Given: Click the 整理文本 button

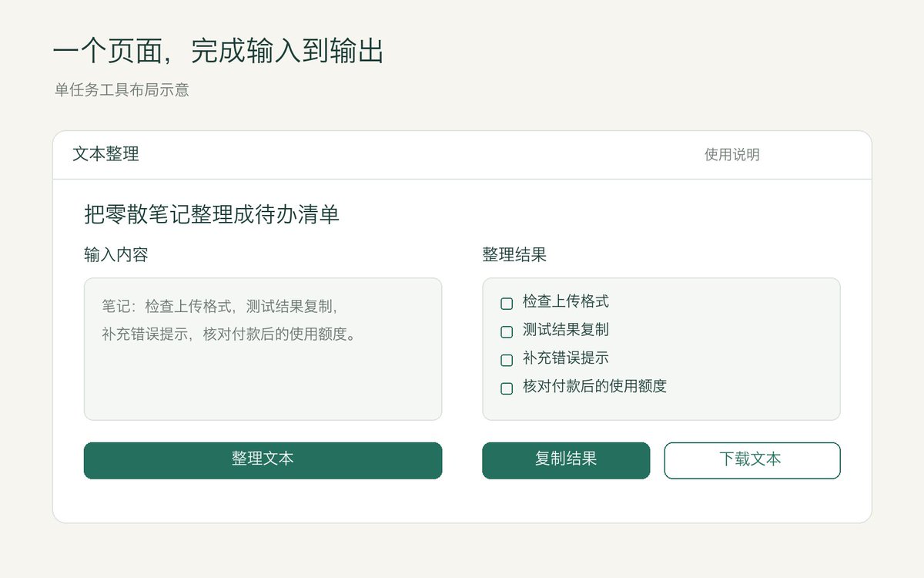Looking at the screenshot, I should (x=263, y=460).
